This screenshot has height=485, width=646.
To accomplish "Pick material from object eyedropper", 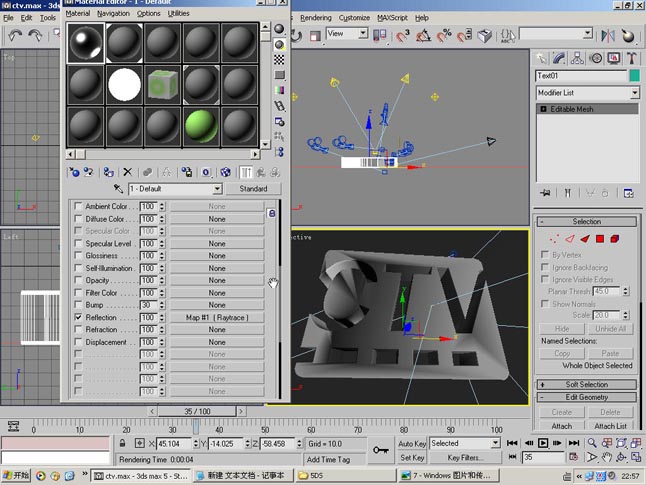I will (118, 189).
